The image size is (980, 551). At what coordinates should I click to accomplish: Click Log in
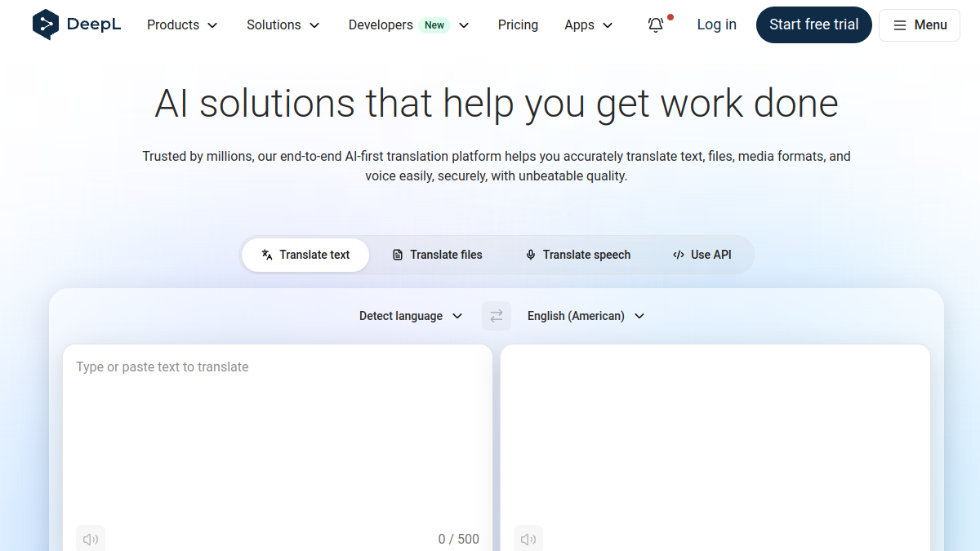(x=717, y=25)
